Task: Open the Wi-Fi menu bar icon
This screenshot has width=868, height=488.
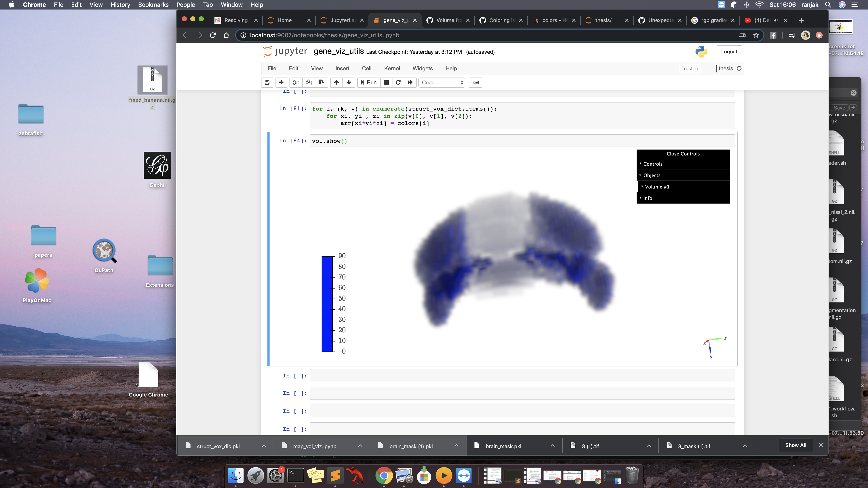Action: click(759, 5)
